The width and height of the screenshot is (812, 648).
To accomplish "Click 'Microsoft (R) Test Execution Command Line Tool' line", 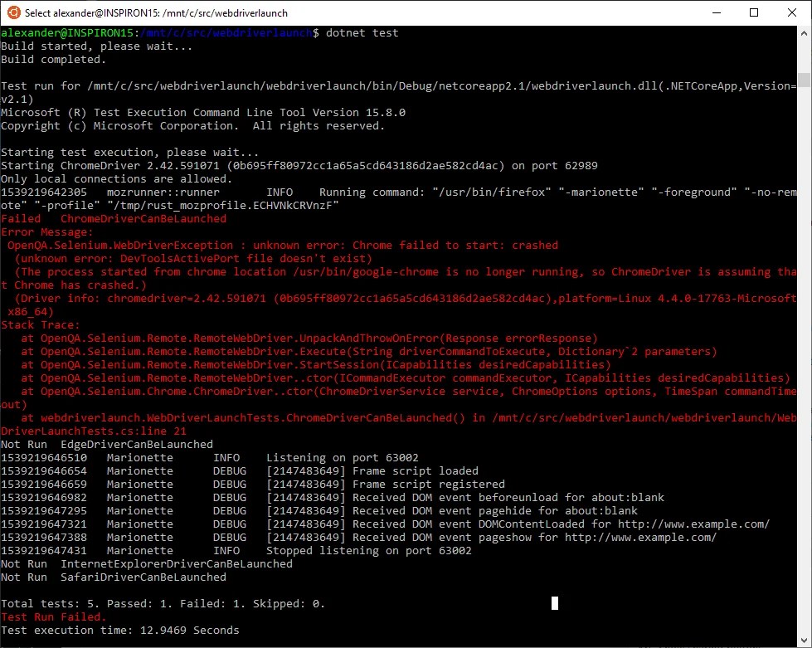I will 203,112.
